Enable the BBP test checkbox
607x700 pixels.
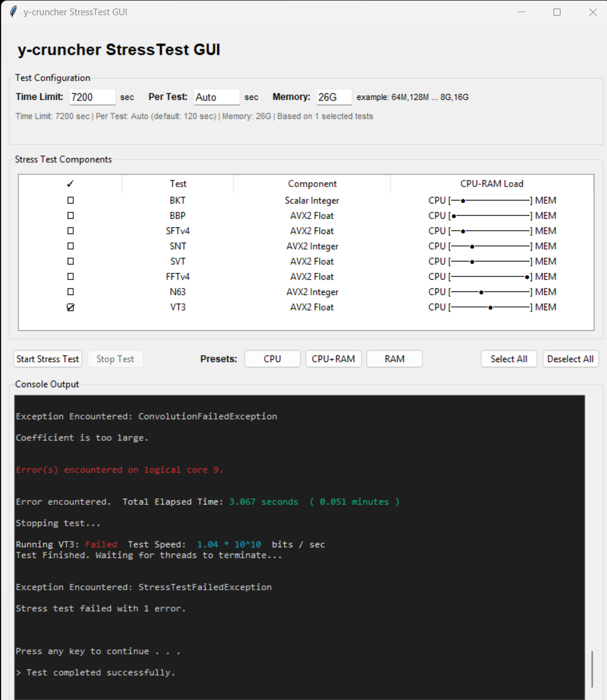pos(71,216)
